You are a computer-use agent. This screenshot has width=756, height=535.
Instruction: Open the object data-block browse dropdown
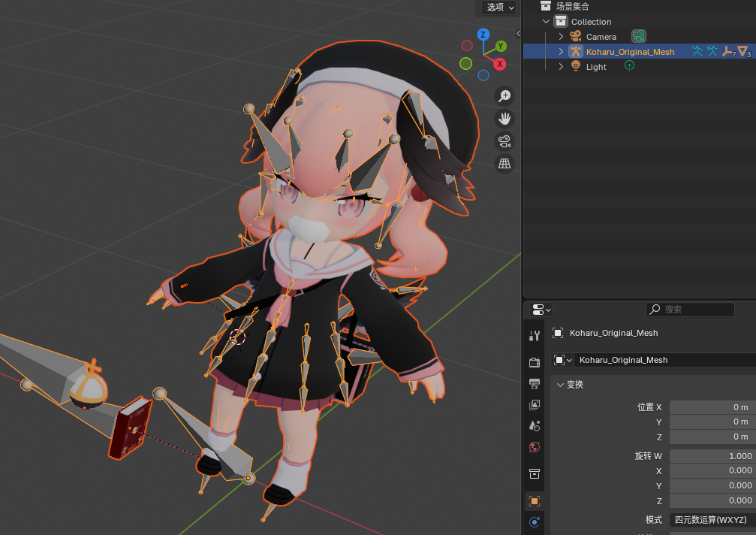[x=562, y=360]
